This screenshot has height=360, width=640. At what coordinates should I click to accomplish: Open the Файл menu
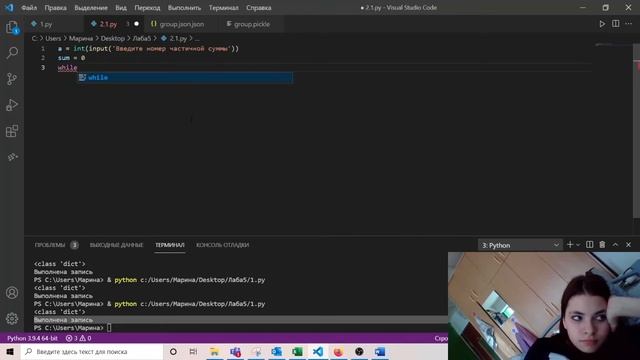[x=29, y=8]
